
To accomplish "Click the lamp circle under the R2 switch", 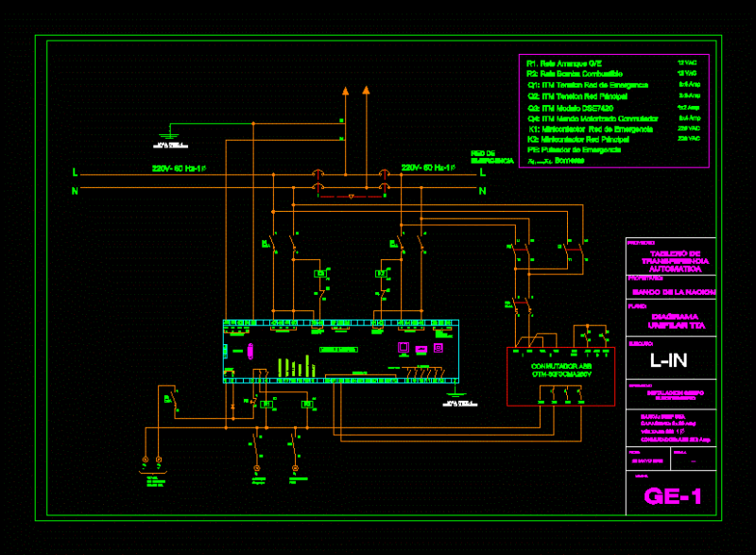I will point(296,468).
